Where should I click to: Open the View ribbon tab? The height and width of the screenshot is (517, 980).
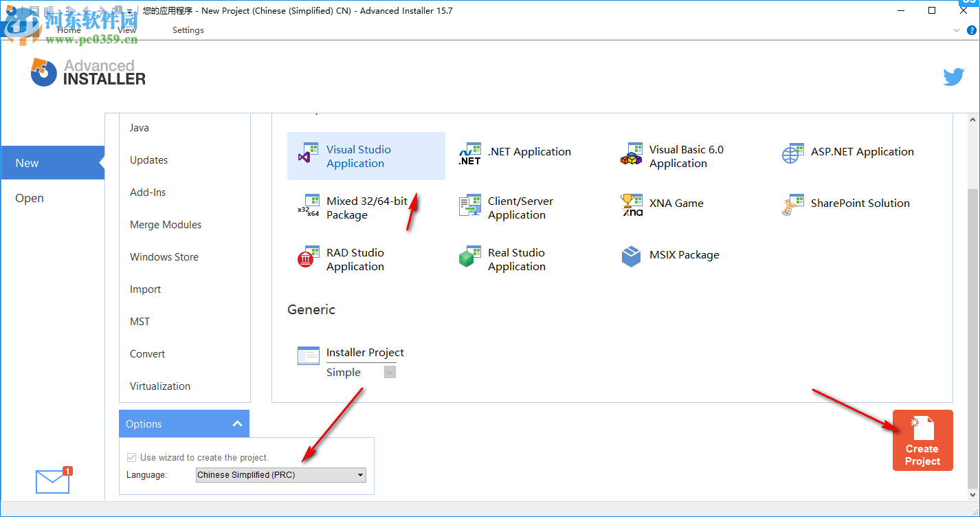(x=127, y=30)
